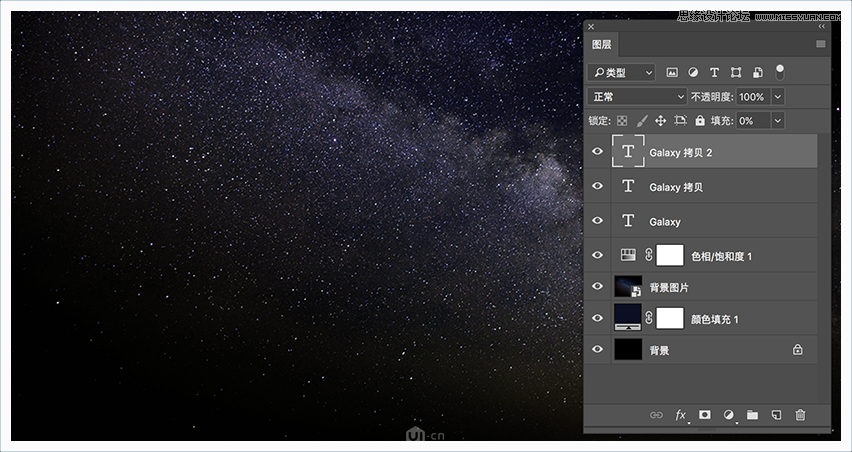Select the Galaxy text layer
Image resolution: width=852 pixels, height=452 pixels.
(x=714, y=221)
